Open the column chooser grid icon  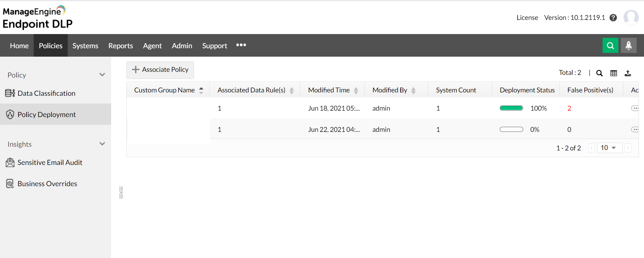point(614,73)
